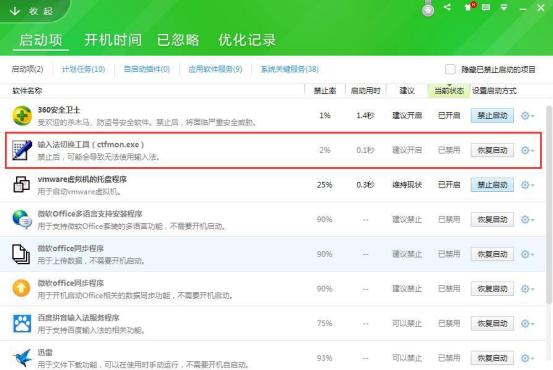553x370 pixels.
Task: Open the main menu triangle in title bar
Action: pyautogui.click(x=504, y=7)
